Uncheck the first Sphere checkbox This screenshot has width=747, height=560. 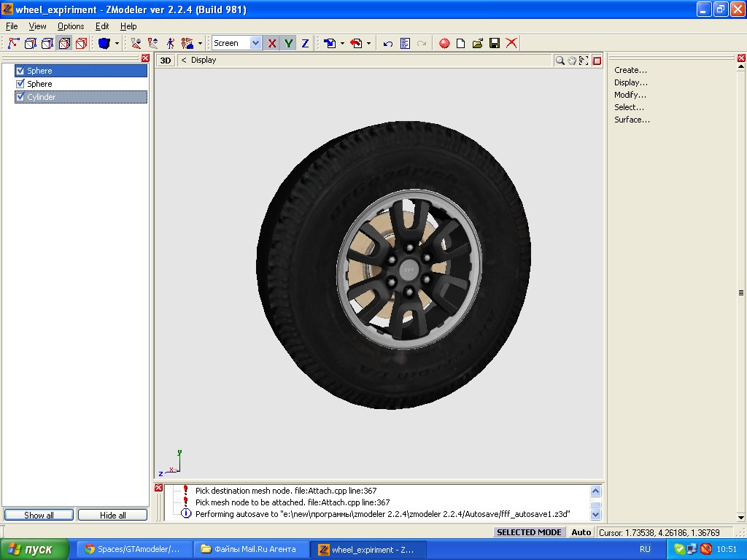click(20, 71)
